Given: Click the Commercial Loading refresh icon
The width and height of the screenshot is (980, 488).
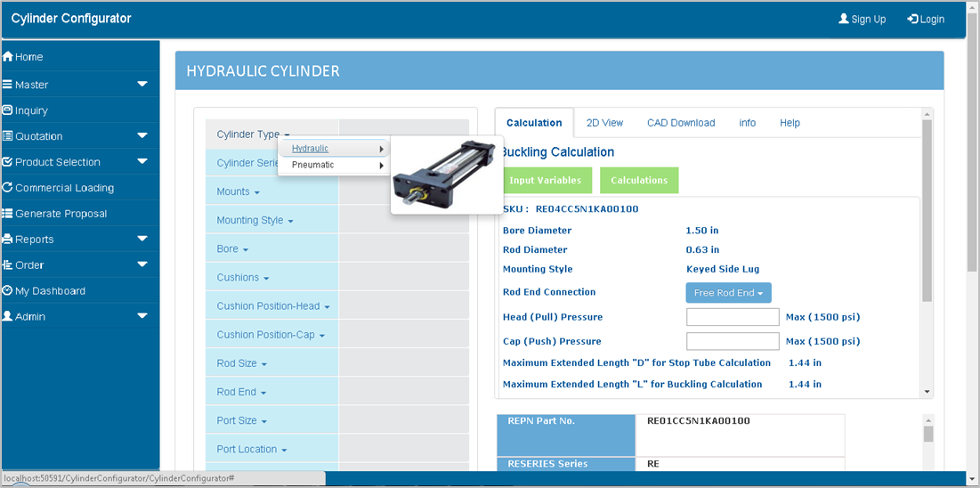Looking at the screenshot, I should pyautogui.click(x=7, y=187).
